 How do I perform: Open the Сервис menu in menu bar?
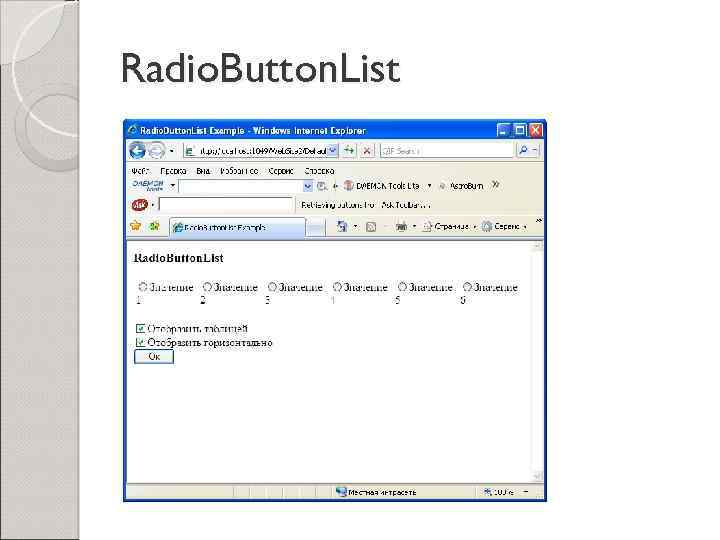(281, 171)
